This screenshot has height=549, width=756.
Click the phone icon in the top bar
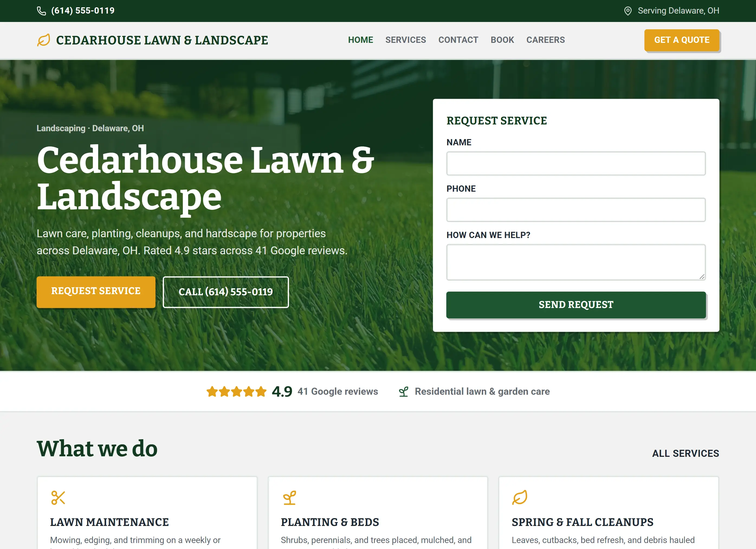[x=41, y=11]
